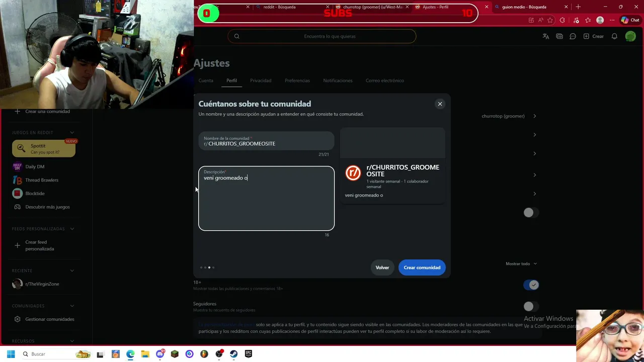Click the magnifier in Reddit search bar
The height and width of the screenshot is (362, 644).
tap(236, 36)
